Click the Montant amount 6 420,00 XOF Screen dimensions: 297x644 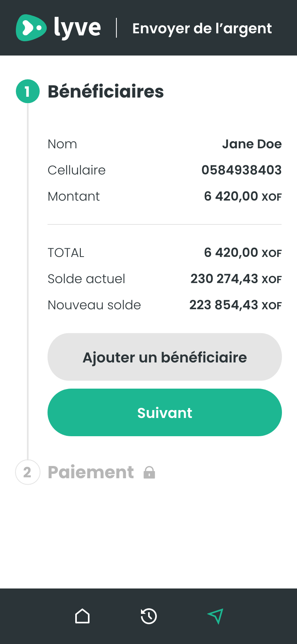[243, 196]
